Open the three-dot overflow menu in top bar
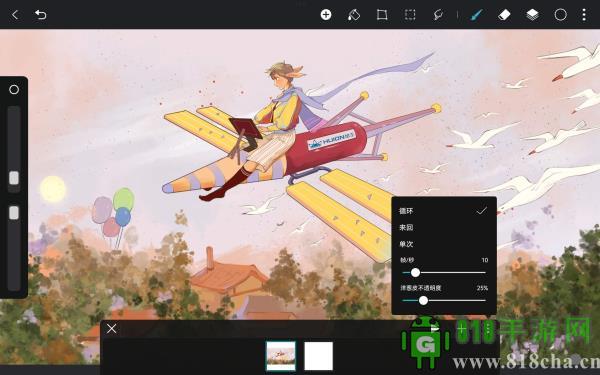 pos(584,15)
